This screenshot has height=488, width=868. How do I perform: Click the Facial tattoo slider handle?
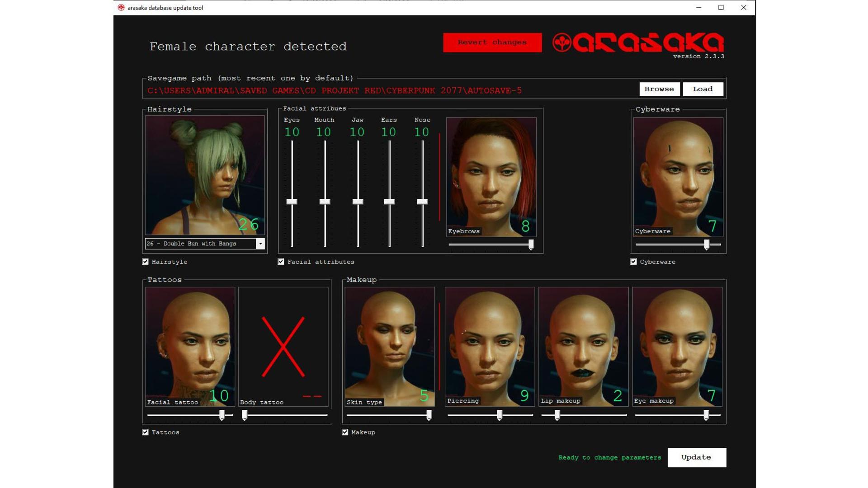pos(222,415)
